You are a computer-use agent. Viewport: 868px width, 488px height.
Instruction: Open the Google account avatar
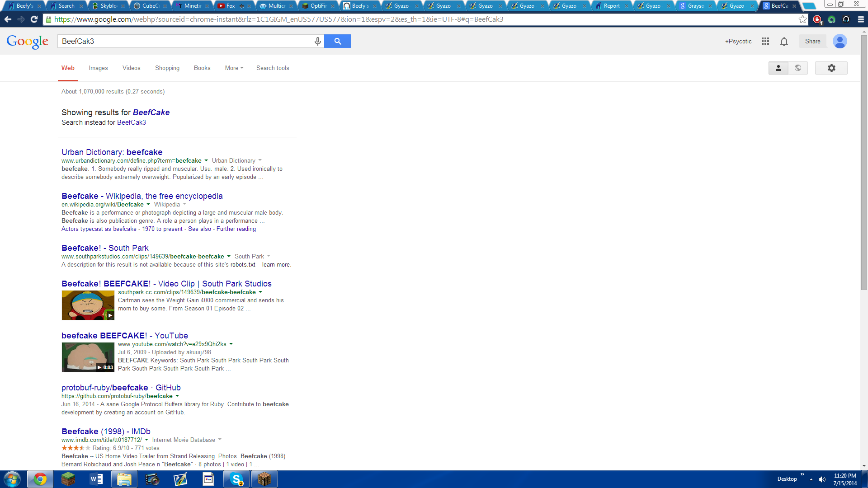pyautogui.click(x=840, y=41)
